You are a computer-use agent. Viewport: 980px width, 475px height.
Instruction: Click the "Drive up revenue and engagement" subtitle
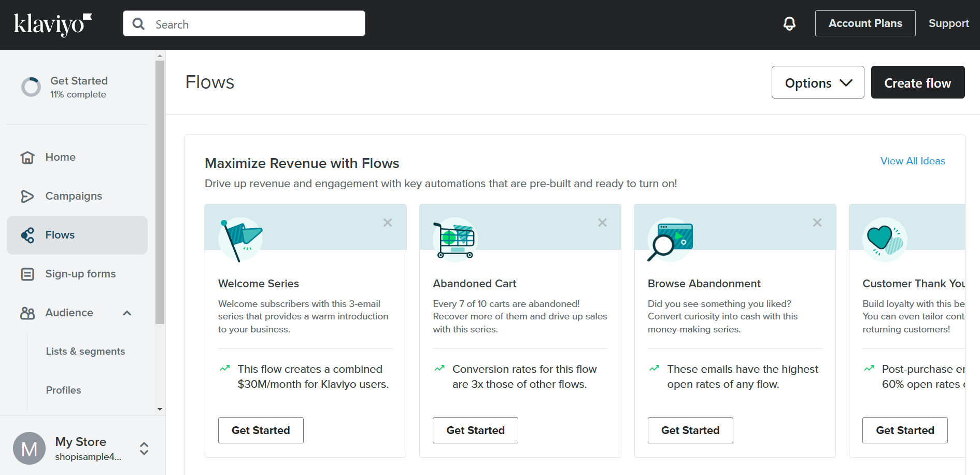click(x=441, y=184)
